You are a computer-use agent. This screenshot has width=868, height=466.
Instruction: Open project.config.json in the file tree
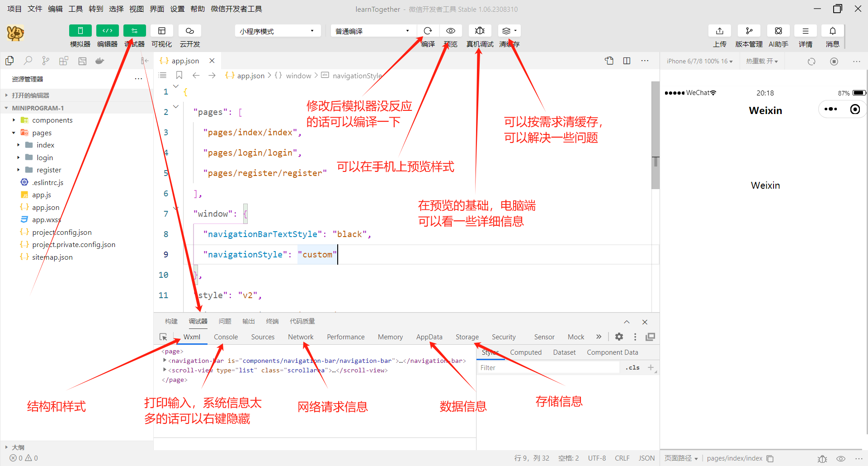point(61,232)
